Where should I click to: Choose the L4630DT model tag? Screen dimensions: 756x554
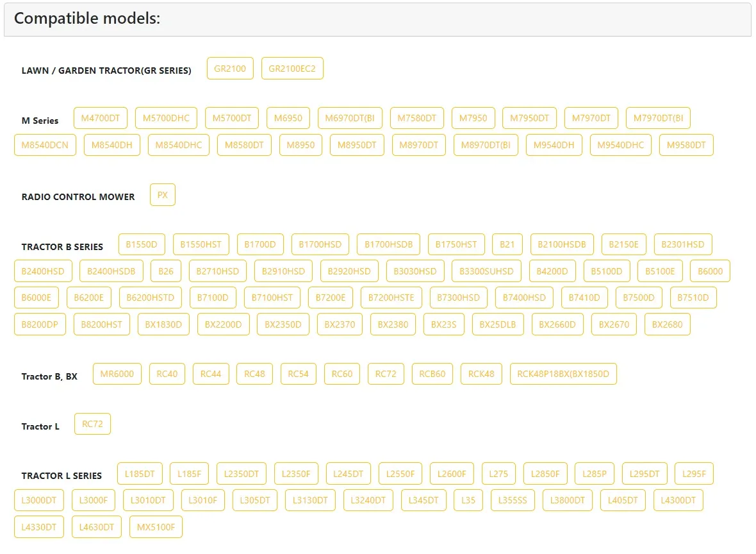(96, 527)
